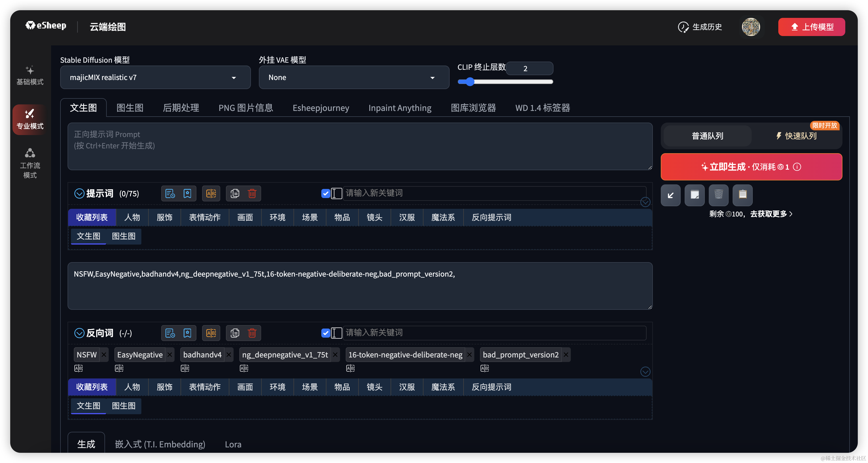This screenshot has width=868, height=463.
Task: Click the copy icon in 提示词 toolbar
Action: [235, 193]
